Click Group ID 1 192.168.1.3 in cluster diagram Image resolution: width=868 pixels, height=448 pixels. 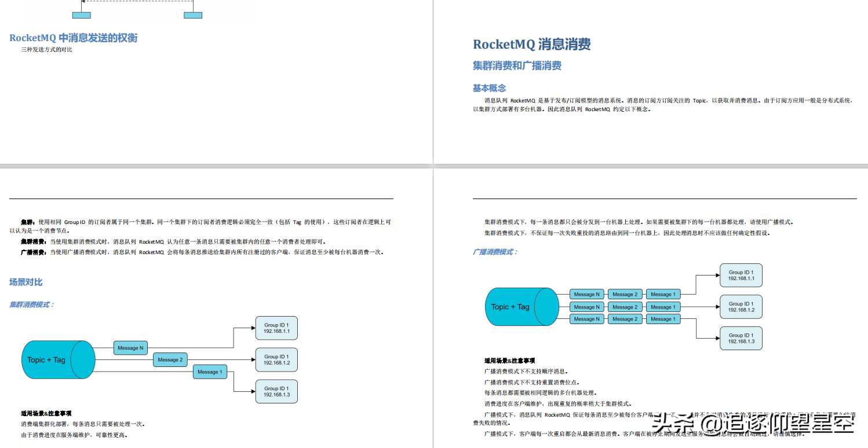(276, 391)
